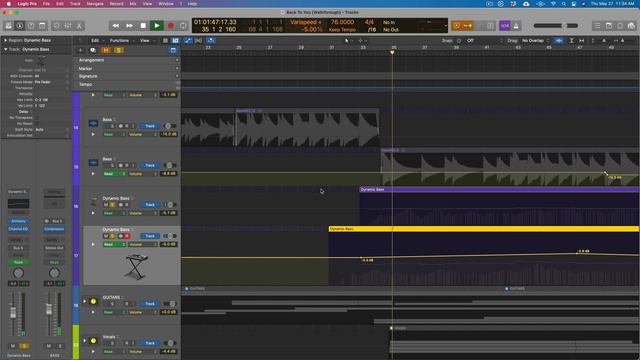Screen dimensions: 640x360
Task: Open the Functions dropdown menu
Action: tap(121, 40)
